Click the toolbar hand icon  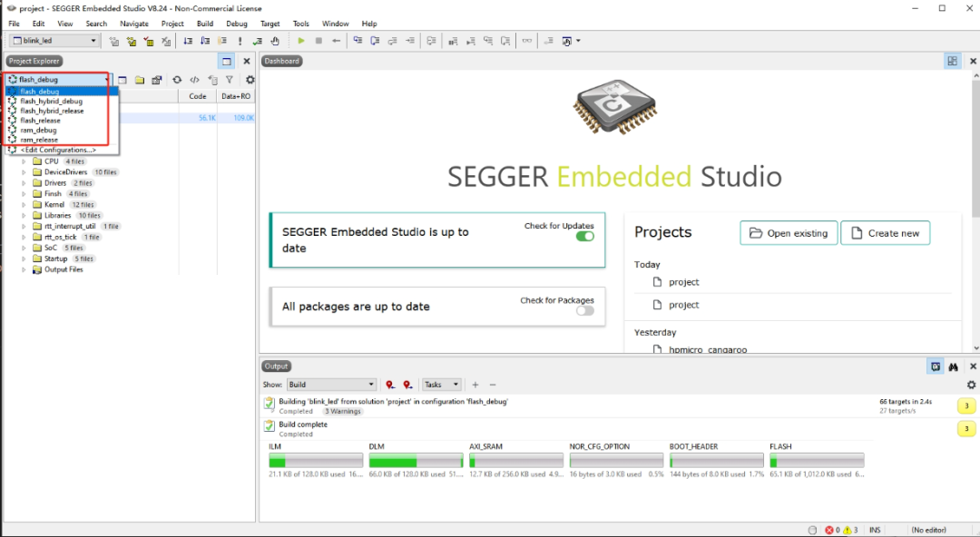tap(275, 41)
